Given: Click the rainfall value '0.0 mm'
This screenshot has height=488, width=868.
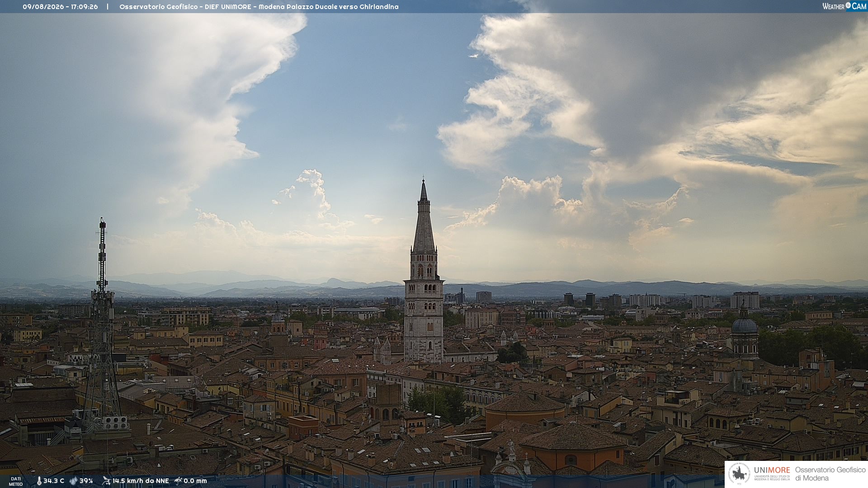Looking at the screenshot, I should click(195, 481).
